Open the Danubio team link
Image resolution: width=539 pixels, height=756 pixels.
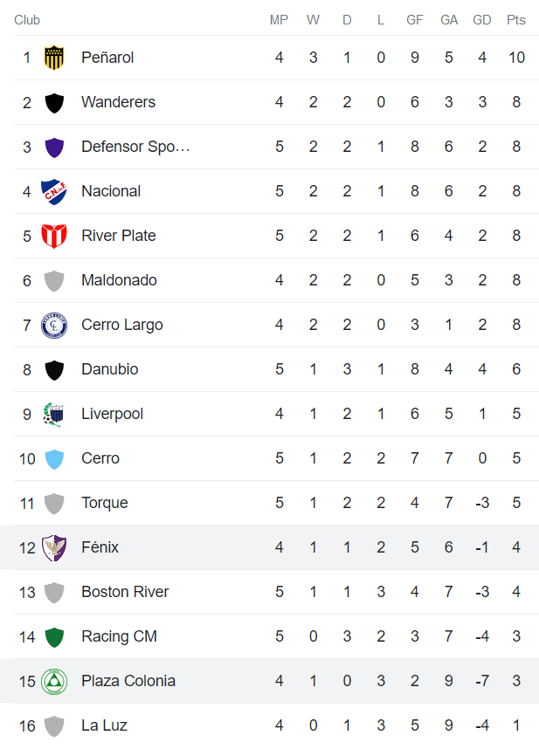109,369
